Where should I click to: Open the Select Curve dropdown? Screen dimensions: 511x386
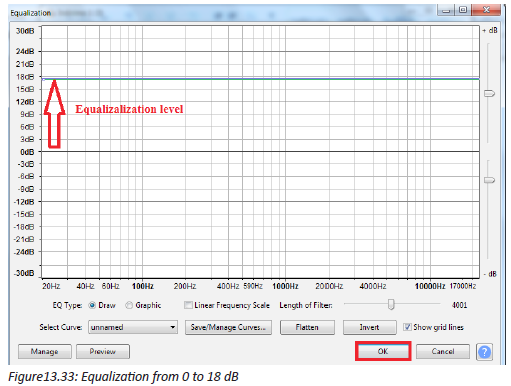tap(133, 327)
